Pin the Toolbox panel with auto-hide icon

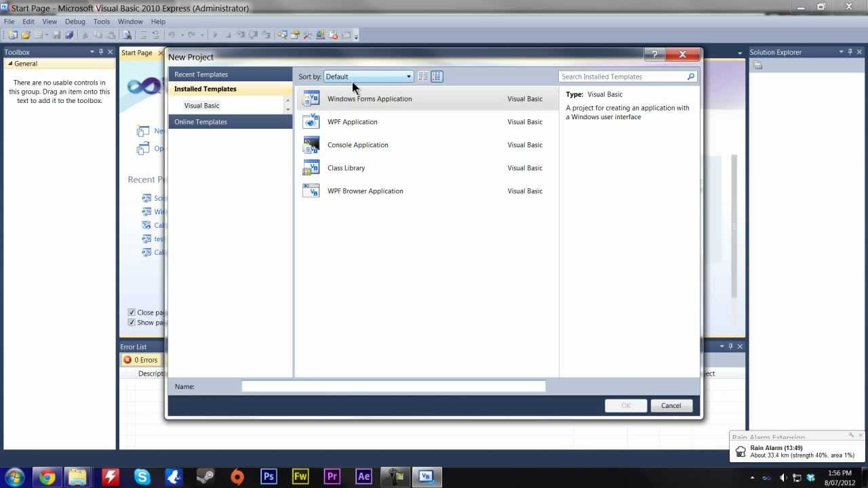tap(101, 52)
